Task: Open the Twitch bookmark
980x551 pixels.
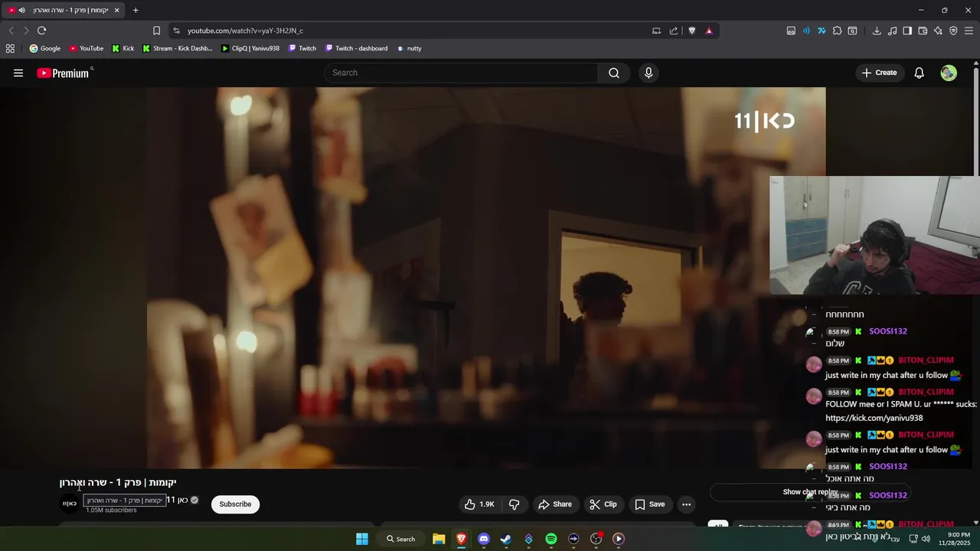Action: point(302,48)
